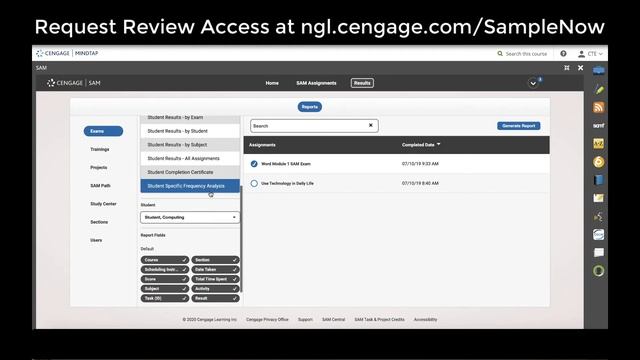Image resolution: width=640 pixels, height=360 pixels.
Task: Select Sections in left navigation
Action: [99, 222]
